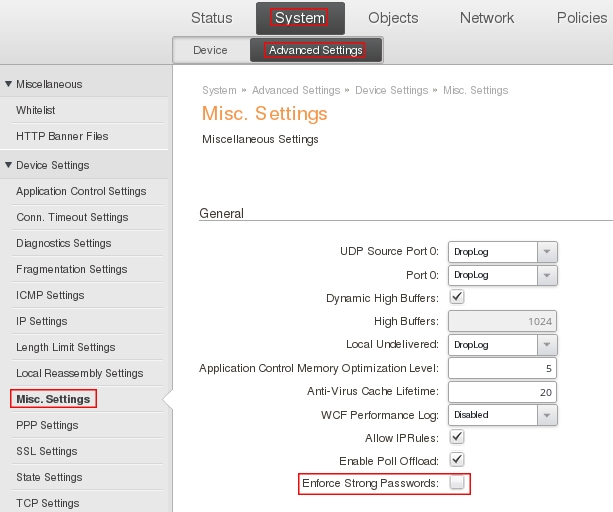
Task: Switch to the Status top menu
Action: [x=211, y=18]
